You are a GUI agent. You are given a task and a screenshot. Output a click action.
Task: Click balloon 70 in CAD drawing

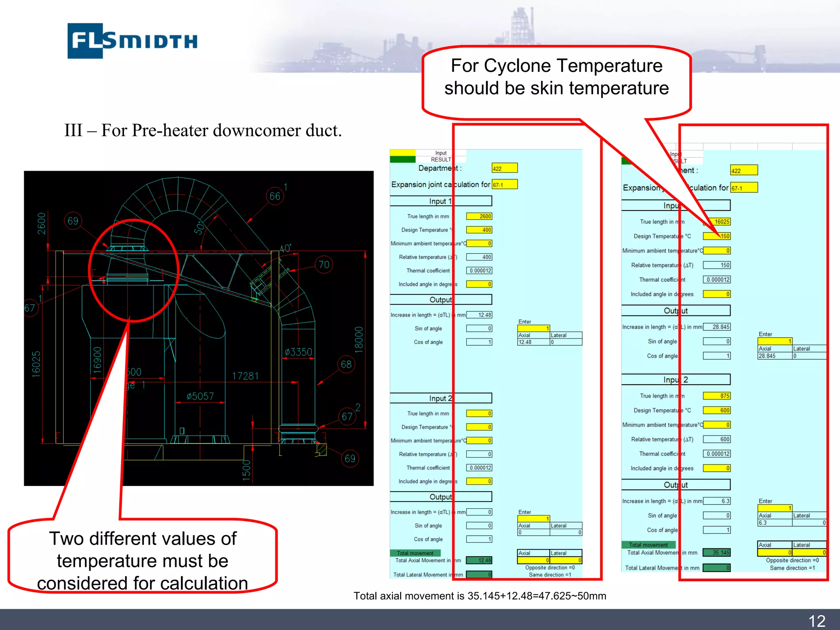tap(324, 265)
